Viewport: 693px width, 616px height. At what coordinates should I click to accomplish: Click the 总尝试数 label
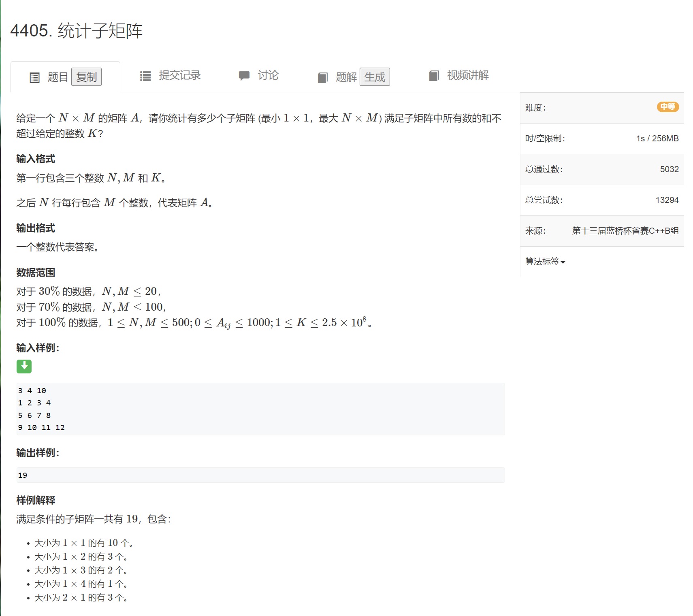pos(544,200)
